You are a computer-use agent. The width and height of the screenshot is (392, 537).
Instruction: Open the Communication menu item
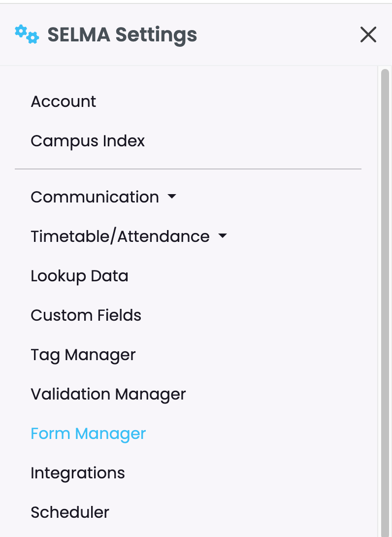click(x=95, y=197)
